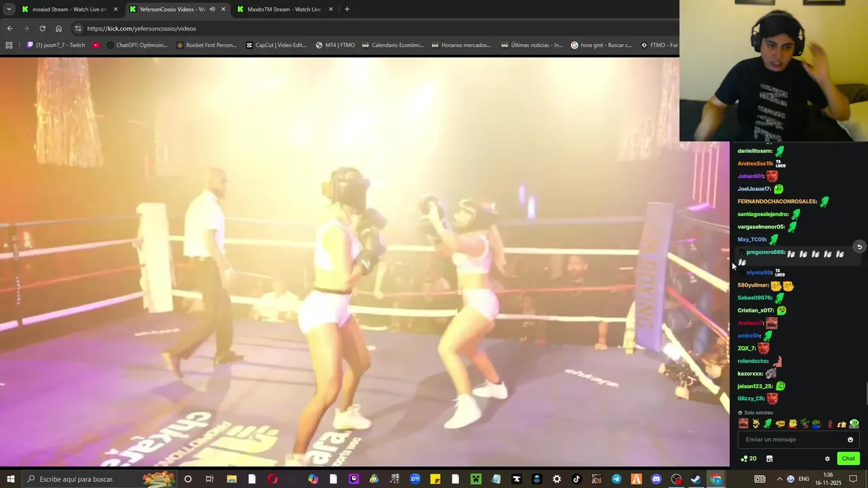Go to browser home page
The image size is (868, 488).
(x=58, y=28)
